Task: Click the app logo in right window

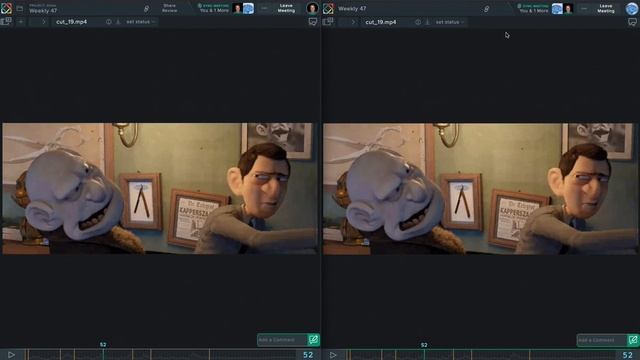Action: [x=328, y=8]
